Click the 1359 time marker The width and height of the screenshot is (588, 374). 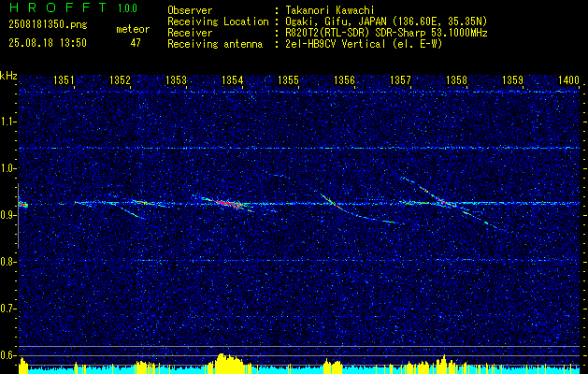pyautogui.click(x=512, y=79)
